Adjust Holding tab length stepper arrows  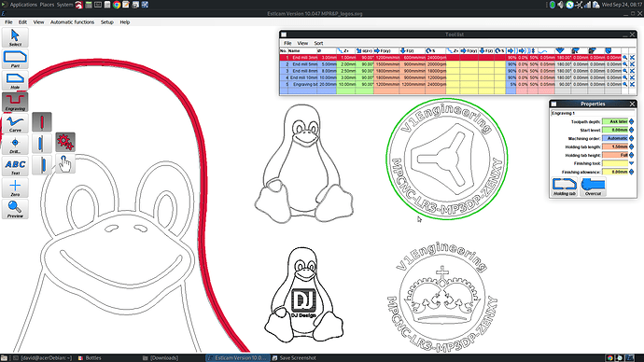(x=631, y=146)
